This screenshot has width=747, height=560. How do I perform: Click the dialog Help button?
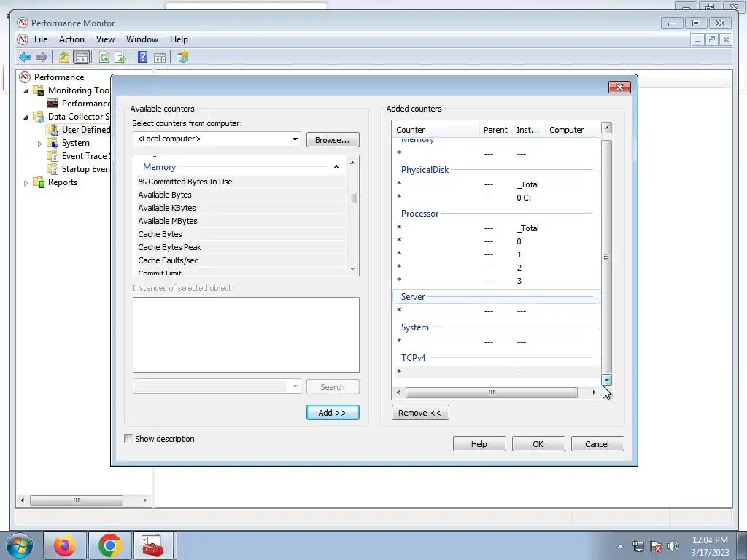479,444
